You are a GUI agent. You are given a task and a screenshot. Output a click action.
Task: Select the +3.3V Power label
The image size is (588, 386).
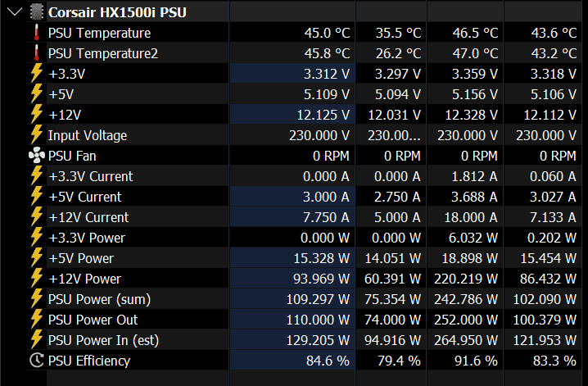coord(87,238)
